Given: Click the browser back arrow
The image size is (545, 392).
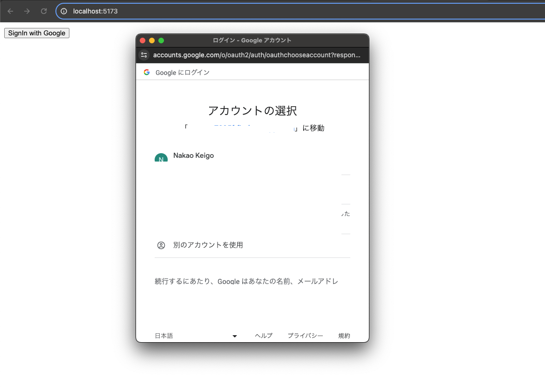Looking at the screenshot, I should click(10, 11).
